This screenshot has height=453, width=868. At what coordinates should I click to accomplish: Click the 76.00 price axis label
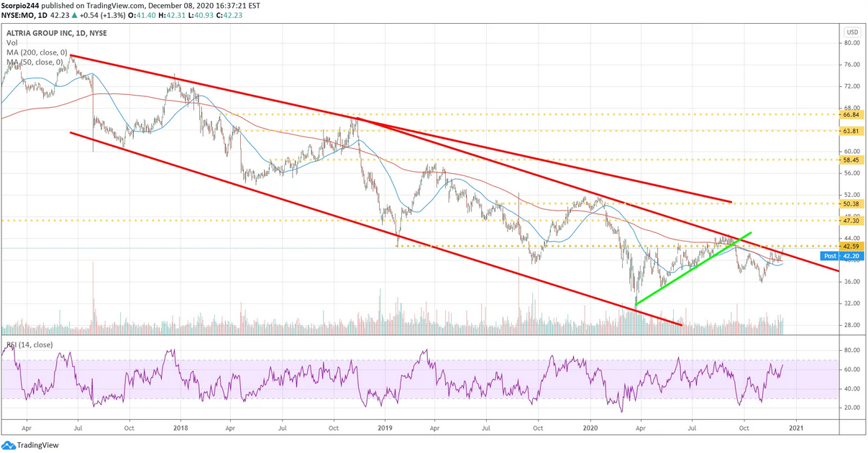(x=852, y=65)
